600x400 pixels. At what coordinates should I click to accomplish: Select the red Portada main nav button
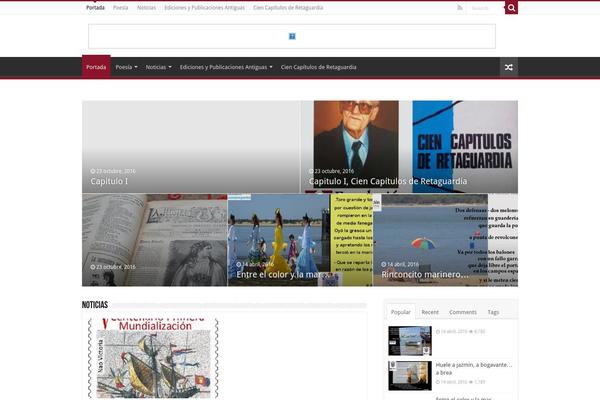click(96, 67)
